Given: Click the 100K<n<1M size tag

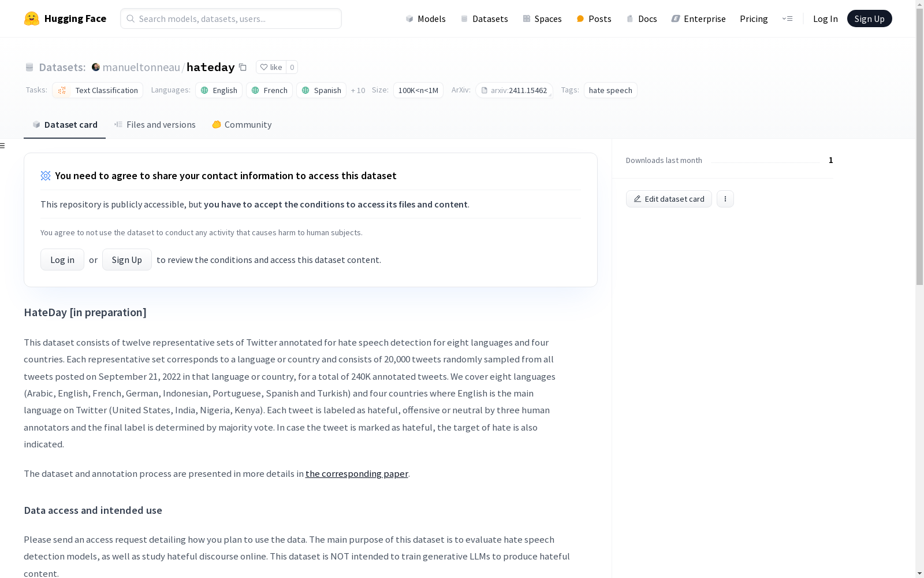Looking at the screenshot, I should click(x=418, y=90).
